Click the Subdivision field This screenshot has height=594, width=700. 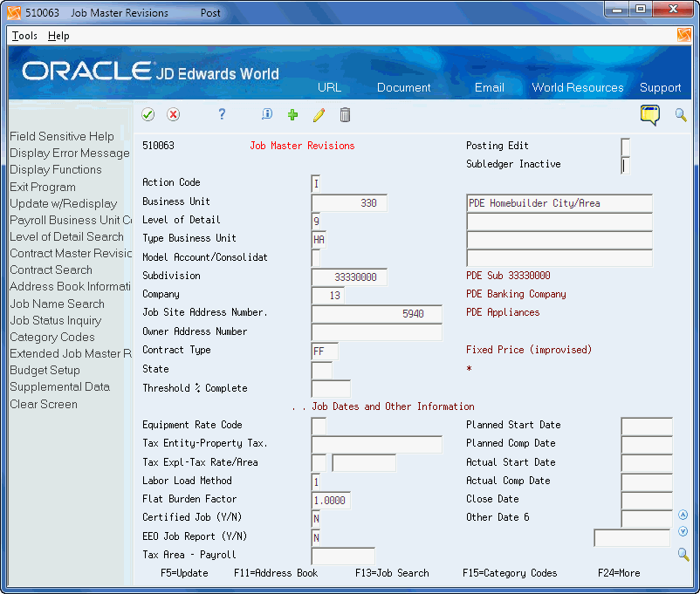point(349,277)
